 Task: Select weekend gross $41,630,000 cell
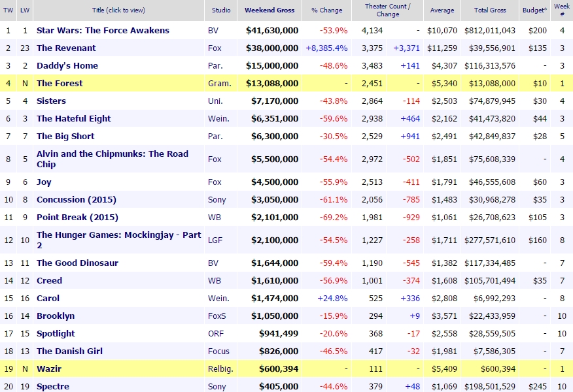[272, 30]
